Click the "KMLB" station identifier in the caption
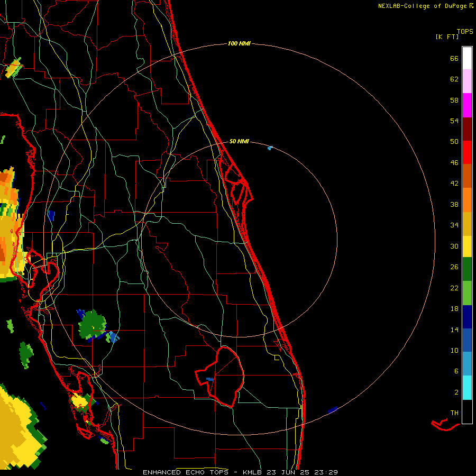Viewport: 476px width, 476px height. pos(253,472)
